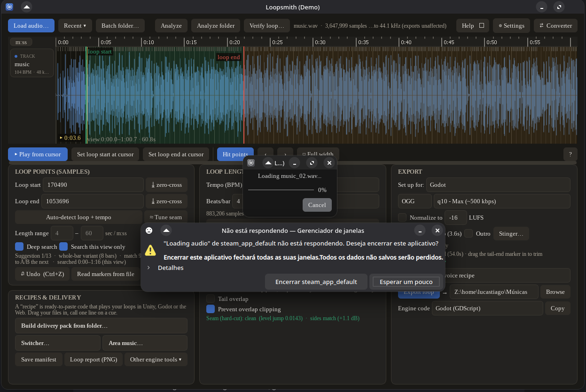586x392 pixels.
Task: Click the Tune seam button
Action: point(165,217)
